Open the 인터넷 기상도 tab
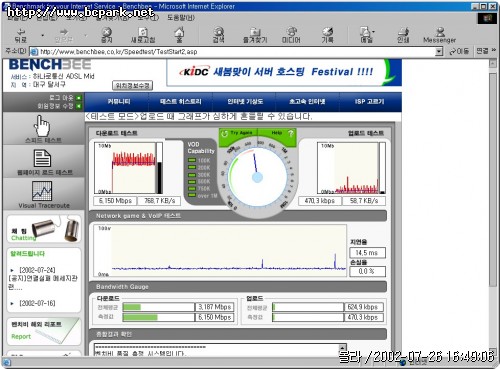Image resolution: width=500 pixels, height=369 pixels. [x=245, y=101]
